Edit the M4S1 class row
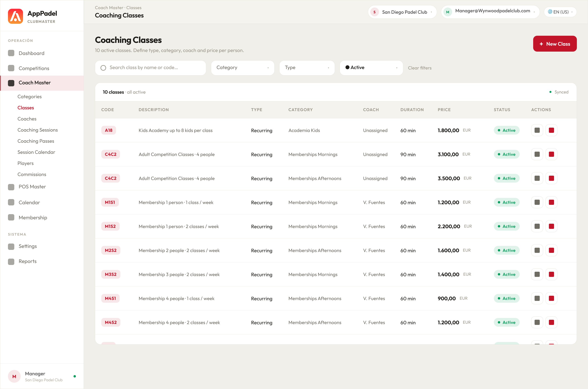The image size is (588, 389). pos(537,298)
